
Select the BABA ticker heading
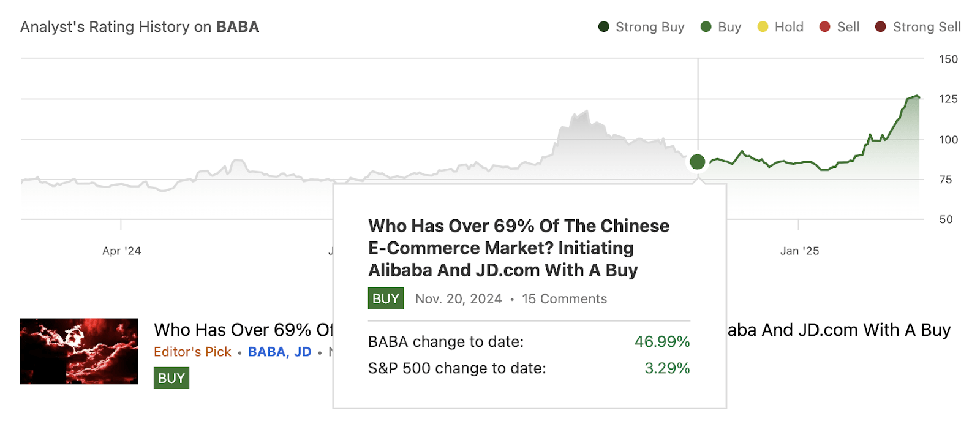237,26
